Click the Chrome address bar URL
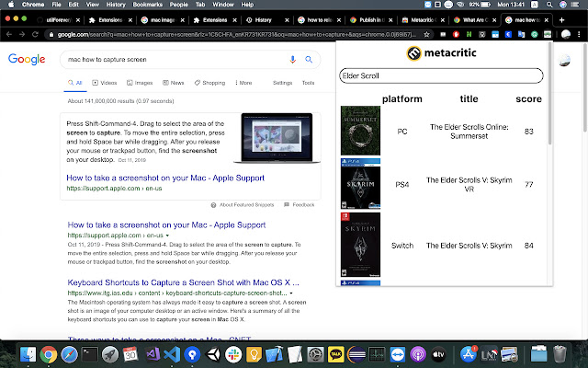Image resolution: width=588 pixels, height=368 pixels. coord(236,35)
